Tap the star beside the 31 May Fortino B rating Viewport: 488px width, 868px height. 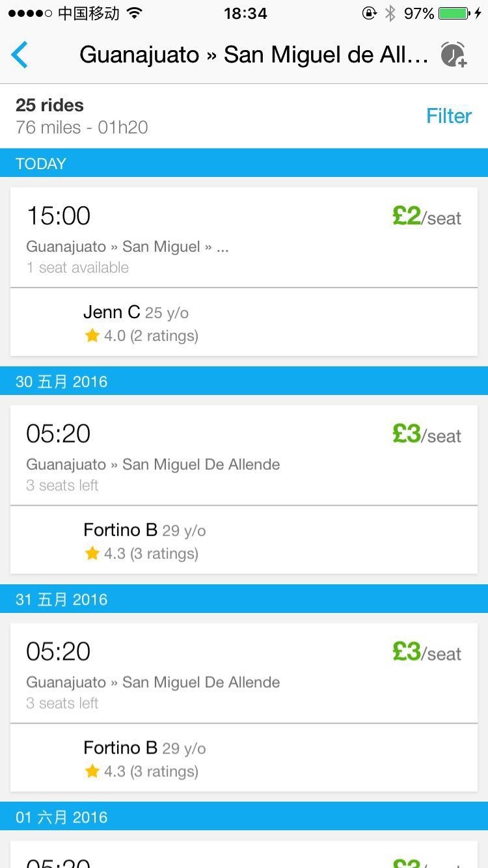point(92,772)
